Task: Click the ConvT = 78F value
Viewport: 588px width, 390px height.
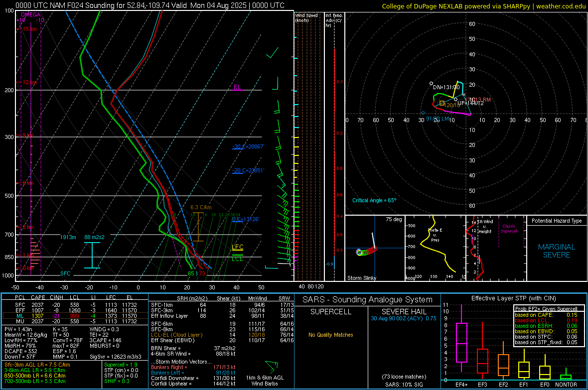Action: (x=67, y=340)
